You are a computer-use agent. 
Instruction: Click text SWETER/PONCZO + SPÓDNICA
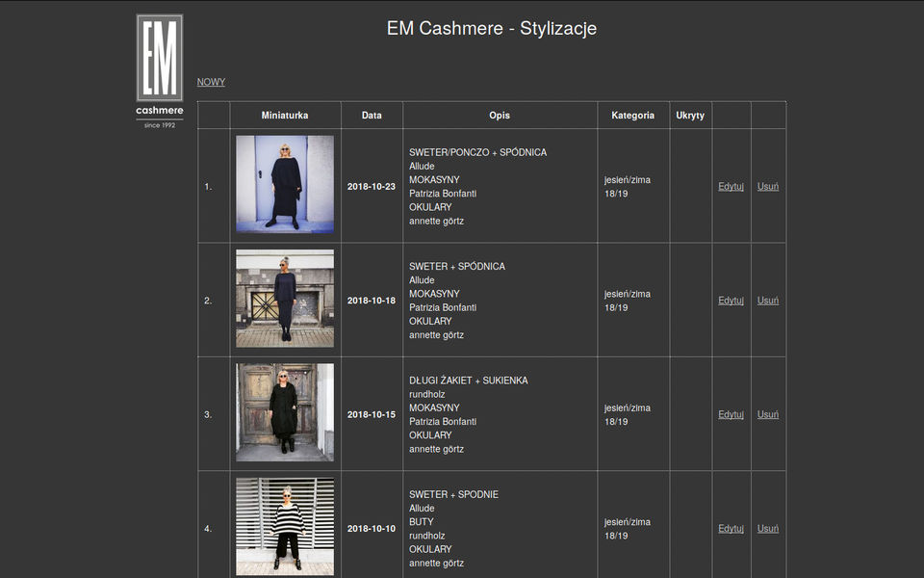click(x=478, y=152)
